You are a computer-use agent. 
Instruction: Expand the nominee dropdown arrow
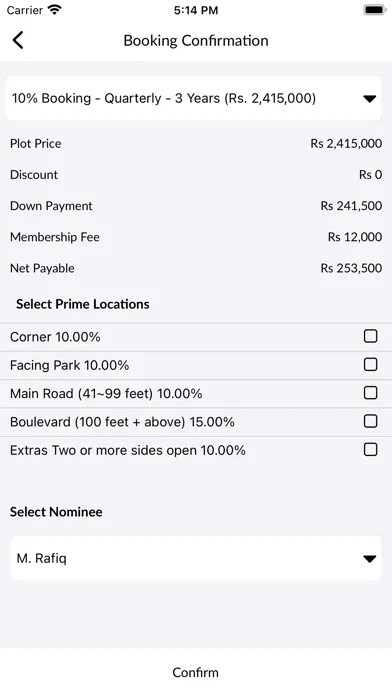click(369, 559)
